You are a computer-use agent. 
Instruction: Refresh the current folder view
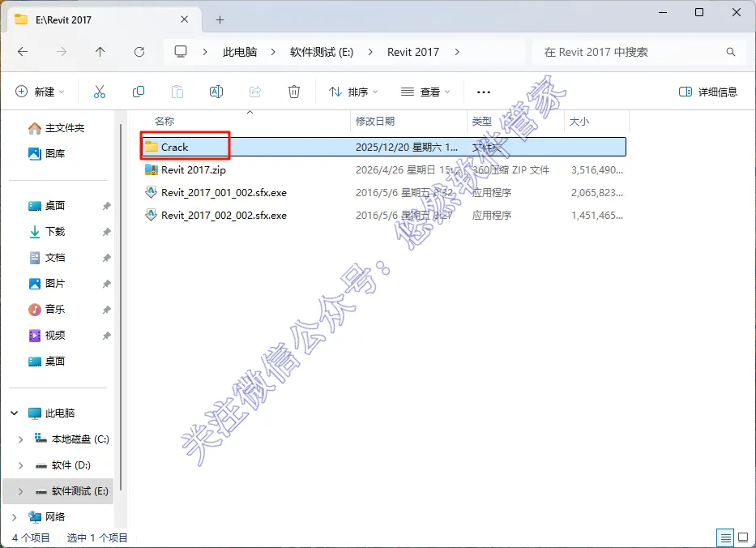point(139,52)
